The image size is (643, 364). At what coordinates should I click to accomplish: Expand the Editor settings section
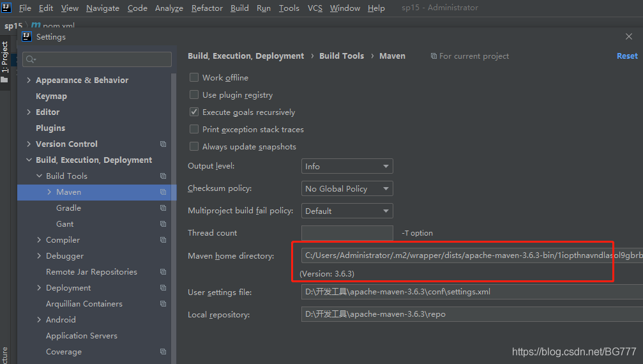pos(29,112)
